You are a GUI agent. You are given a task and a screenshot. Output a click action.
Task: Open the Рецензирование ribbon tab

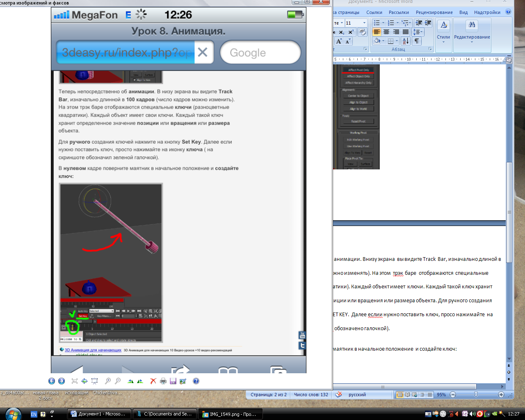434,12
